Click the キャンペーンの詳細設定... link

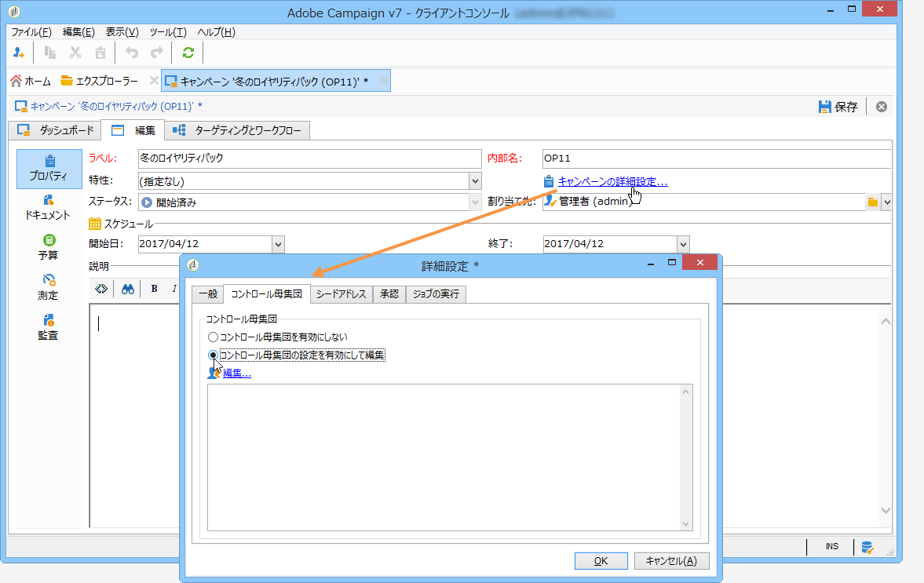(x=613, y=182)
